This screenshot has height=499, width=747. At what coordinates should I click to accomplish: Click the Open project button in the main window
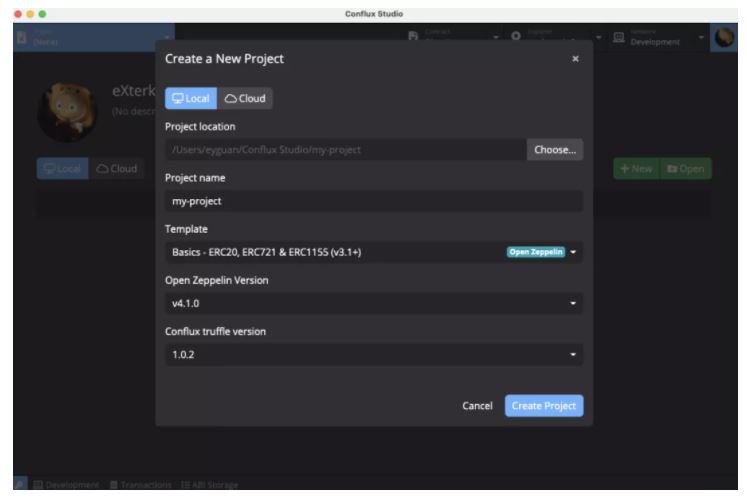(x=686, y=169)
